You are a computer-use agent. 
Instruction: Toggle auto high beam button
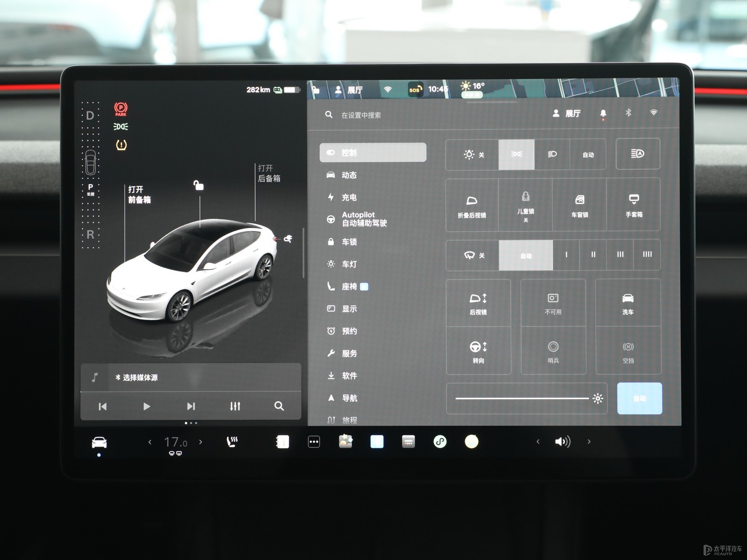(x=638, y=154)
